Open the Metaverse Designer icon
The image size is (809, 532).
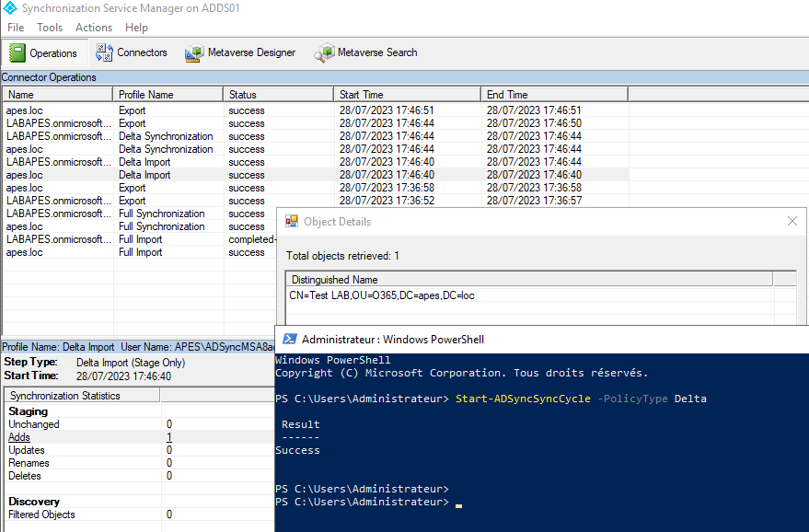194,52
